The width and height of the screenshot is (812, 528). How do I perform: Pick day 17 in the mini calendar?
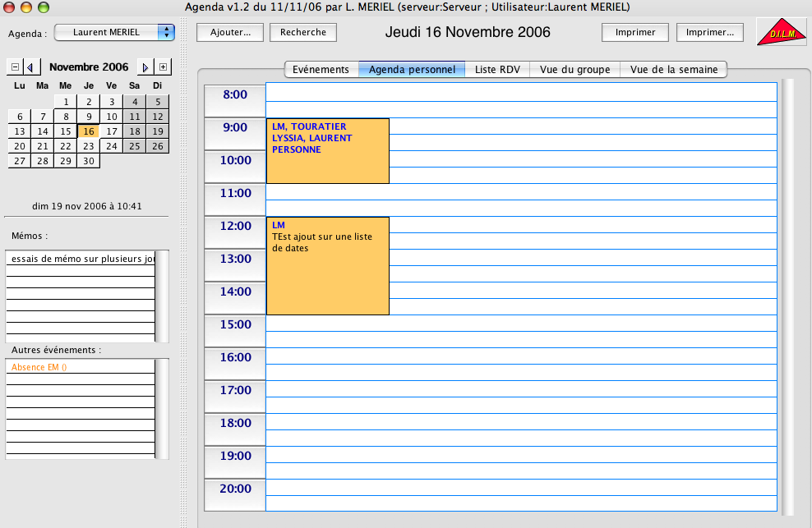[x=112, y=131]
